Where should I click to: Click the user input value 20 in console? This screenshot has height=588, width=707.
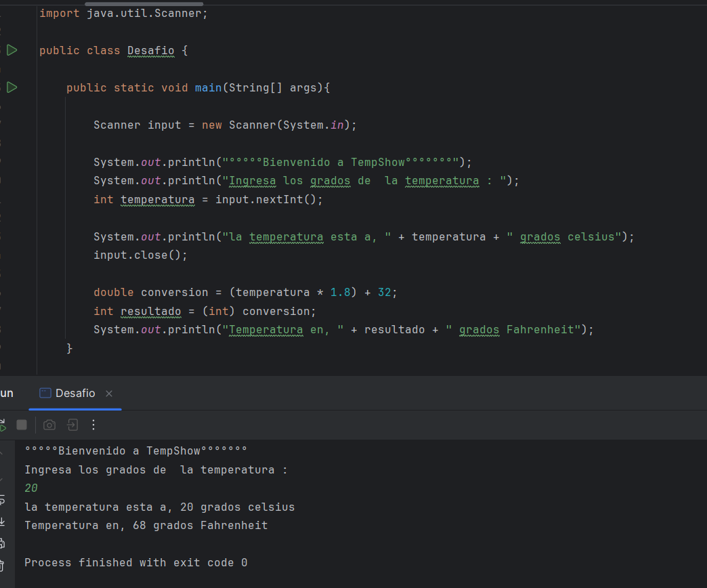point(31,488)
